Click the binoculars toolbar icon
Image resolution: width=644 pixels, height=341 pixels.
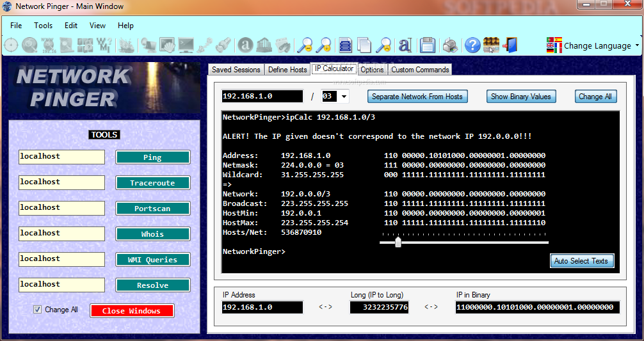point(282,45)
